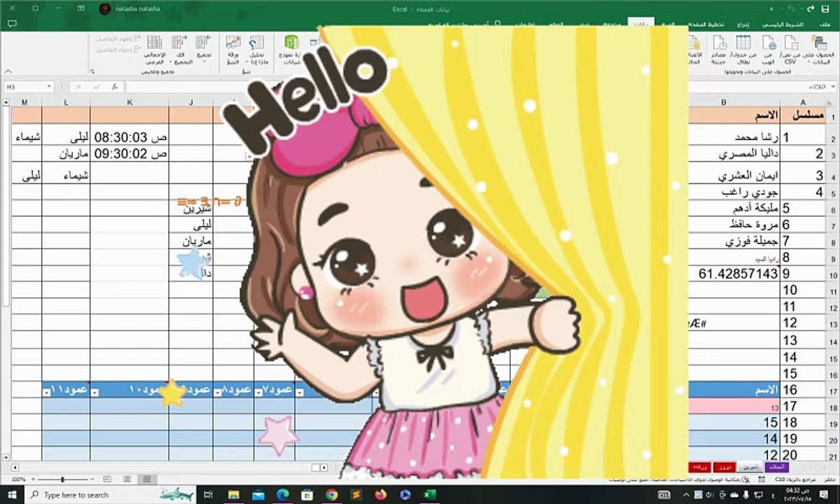Open the Name Box dropdown showing H3
The height and width of the screenshot is (504, 840).
(49, 87)
